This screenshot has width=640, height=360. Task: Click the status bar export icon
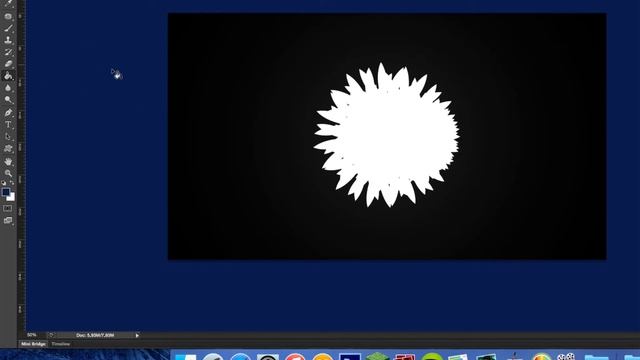(x=51, y=335)
